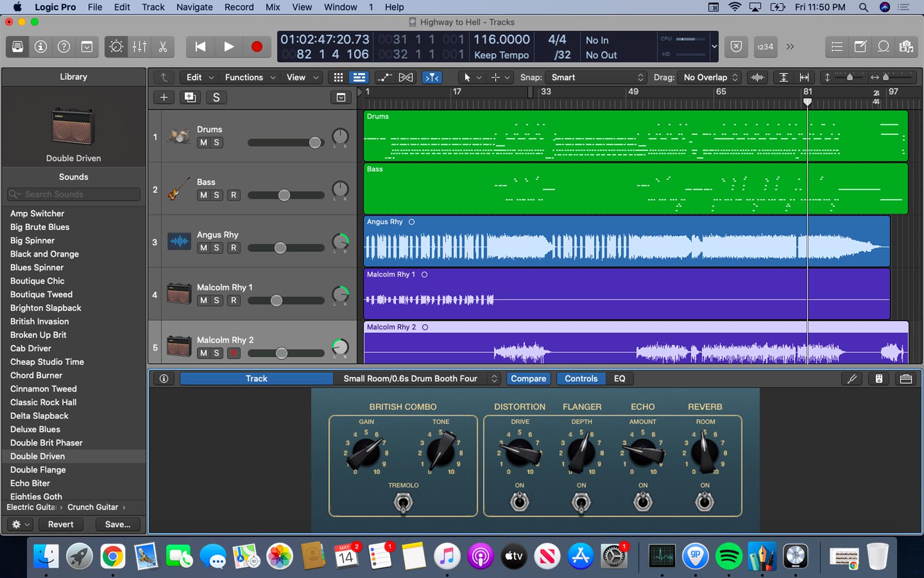Open the Drag No Overlap dropdown
Viewport: 924px width, 578px height.
(x=710, y=78)
